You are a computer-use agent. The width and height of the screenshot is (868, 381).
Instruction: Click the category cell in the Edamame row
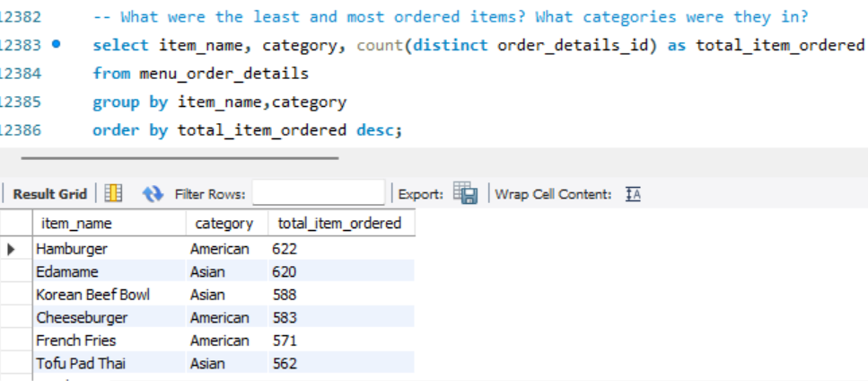(x=227, y=271)
